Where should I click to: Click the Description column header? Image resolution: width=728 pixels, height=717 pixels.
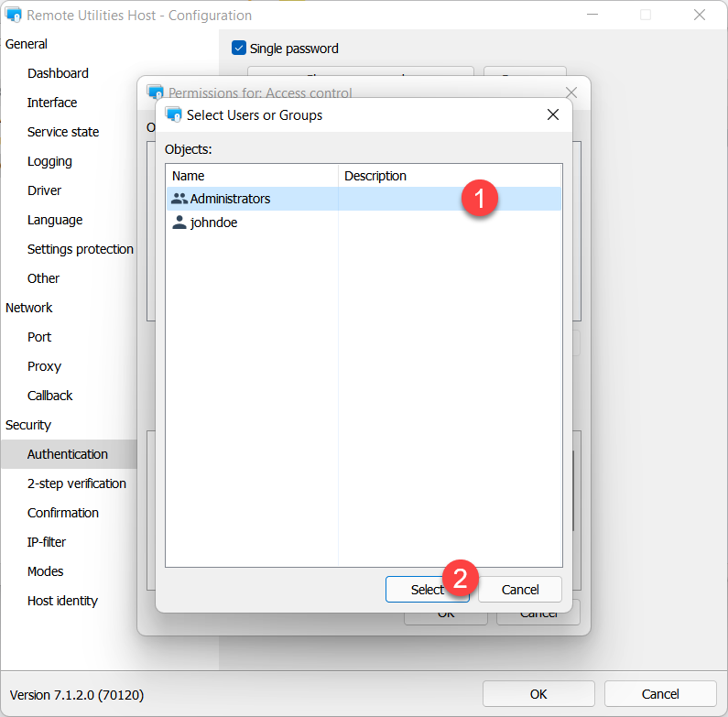449,176
